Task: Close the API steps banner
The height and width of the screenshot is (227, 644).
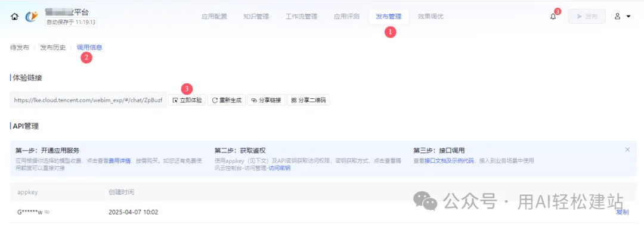Action: (x=627, y=150)
